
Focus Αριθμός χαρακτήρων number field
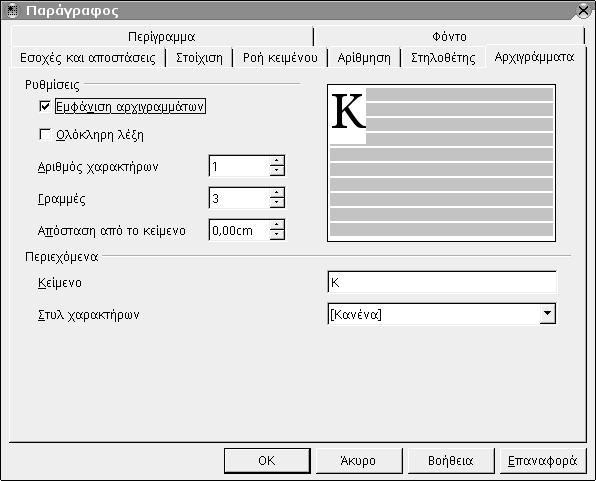240,166
